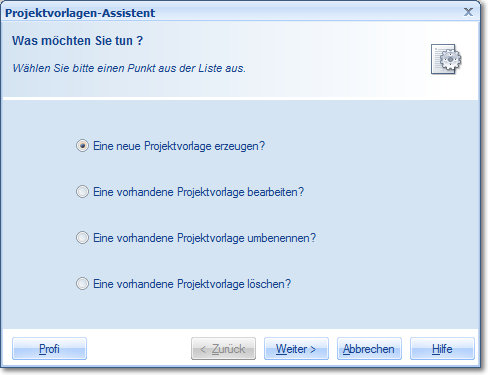Image resolution: width=488 pixels, height=375 pixels.
Task: Close the Projektvorlagen-Assistent dialog with X
Action: click(468, 12)
